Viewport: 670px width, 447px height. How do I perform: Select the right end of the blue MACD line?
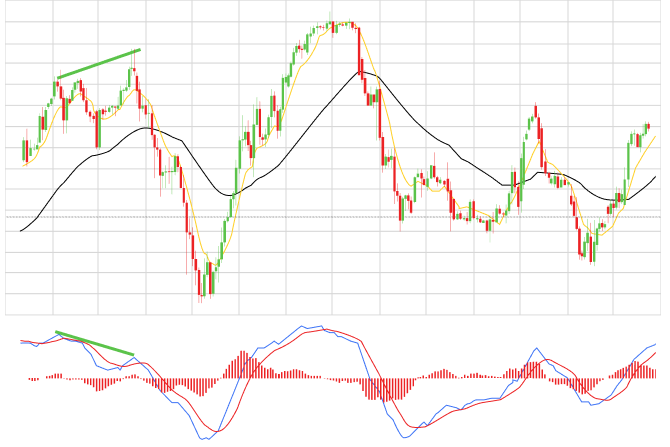[656, 343]
